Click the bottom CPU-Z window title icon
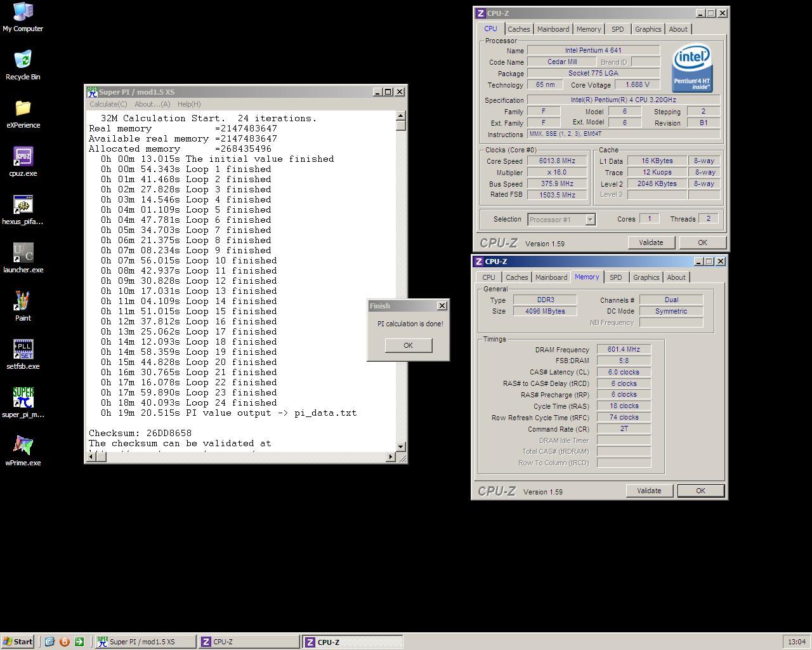The image size is (812, 650). (x=478, y=262)
